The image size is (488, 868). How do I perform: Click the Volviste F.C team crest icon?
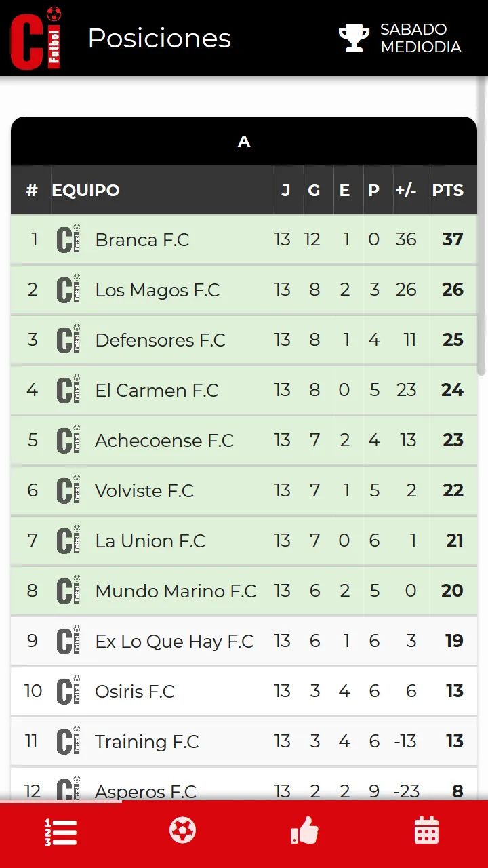point(68,490)
